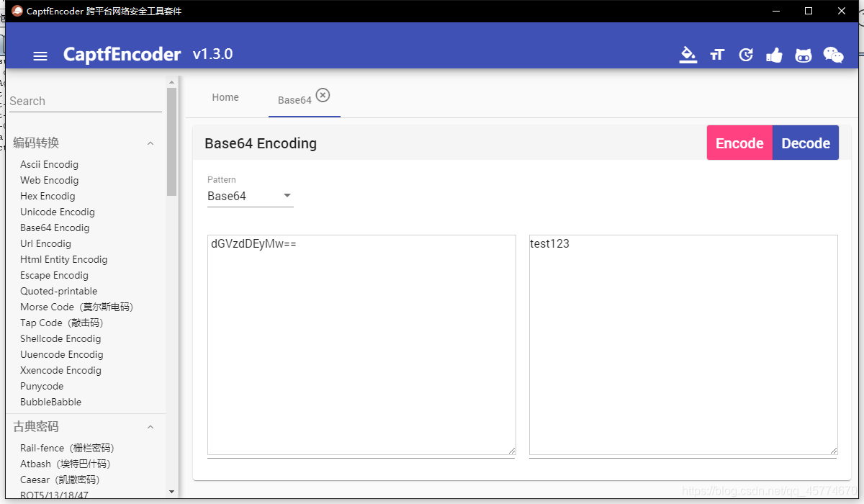
Task: Click the right text area resize handle
Action: click(834, 451)
